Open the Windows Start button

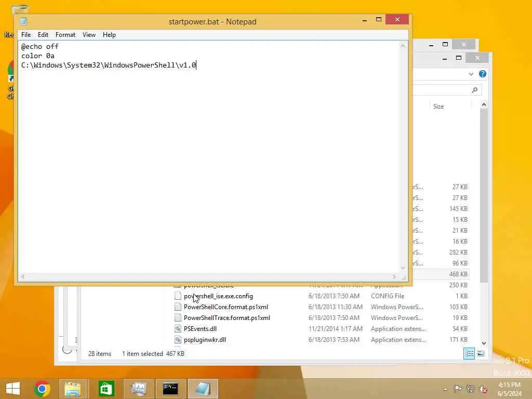(x=13, y=389)
